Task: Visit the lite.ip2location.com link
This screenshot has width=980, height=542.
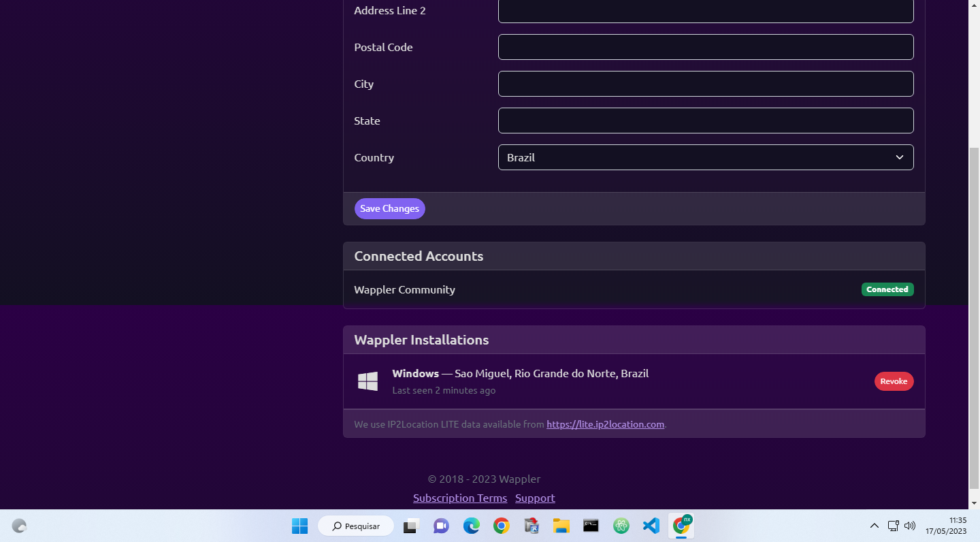Action: click(x=605, y=424)
